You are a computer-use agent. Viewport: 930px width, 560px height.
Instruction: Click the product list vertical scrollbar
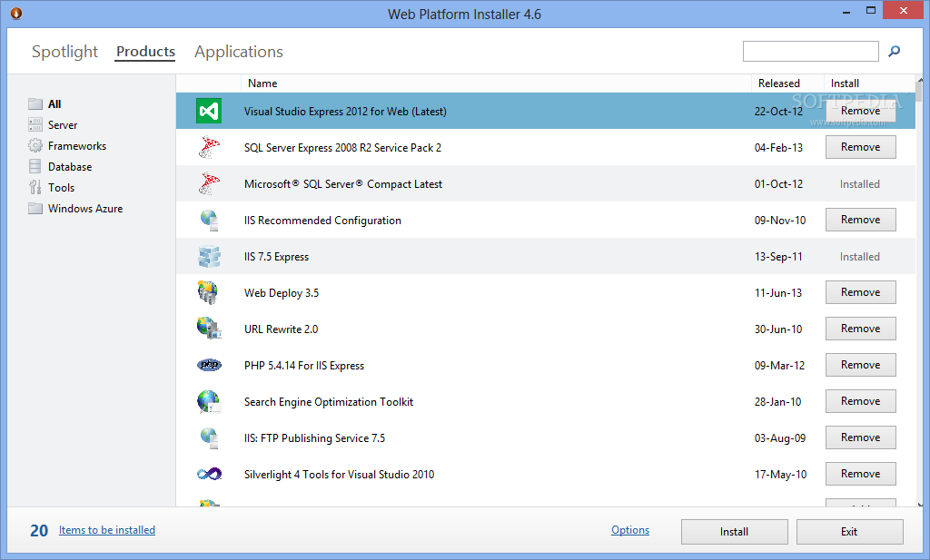919,291
